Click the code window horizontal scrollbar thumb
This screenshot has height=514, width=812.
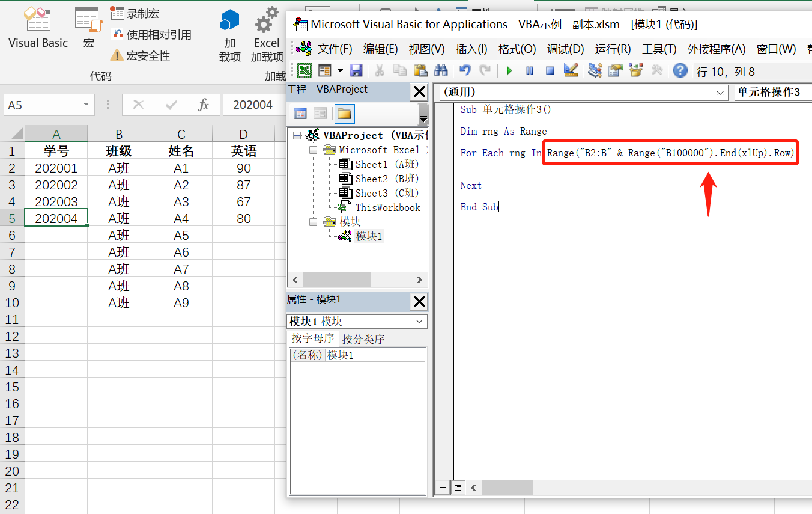click(x=507, y=487)
